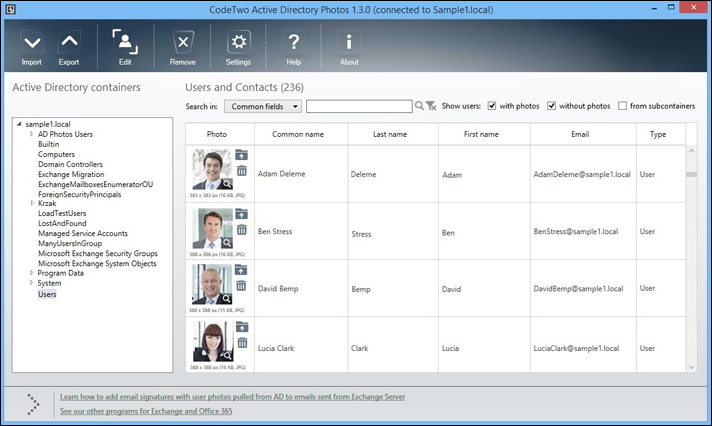The height and width of the screenshot is (426, 712).
Task: Zoom Lucia Clark photo magnifier
Action: (227, 355)
